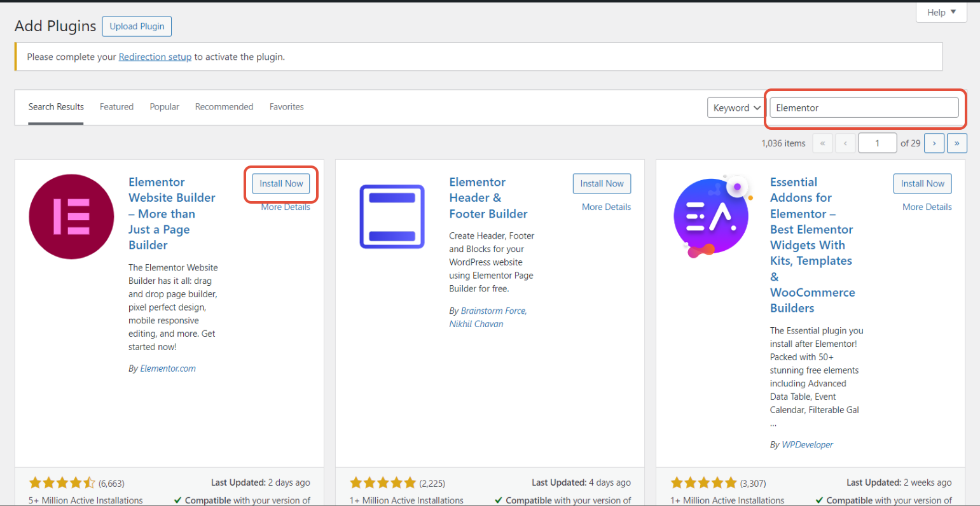Open the Elementor Website Builder title link
Image resolution: width=980 pixels, height=506 pixels.
click(x=172, y=213)
